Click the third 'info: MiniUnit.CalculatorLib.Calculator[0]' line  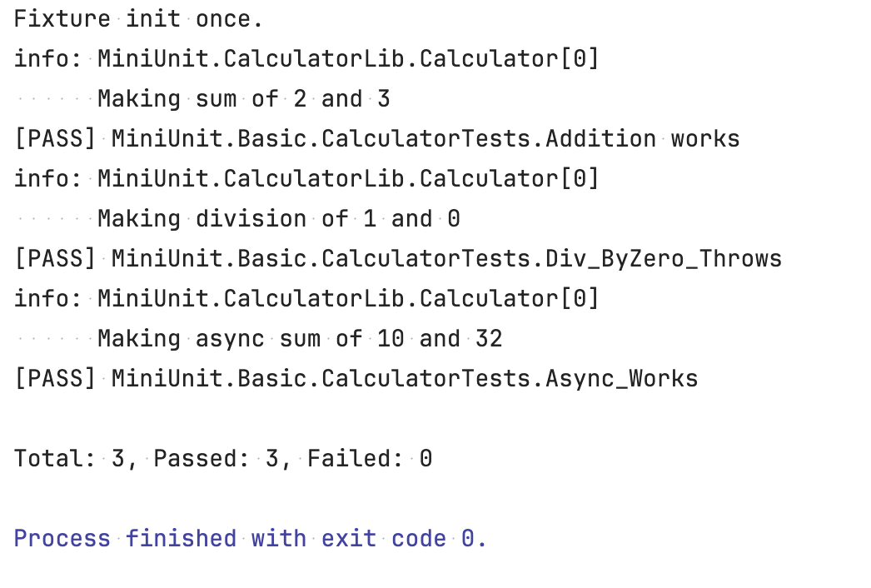pyautogui.click(x=306, y=299)
